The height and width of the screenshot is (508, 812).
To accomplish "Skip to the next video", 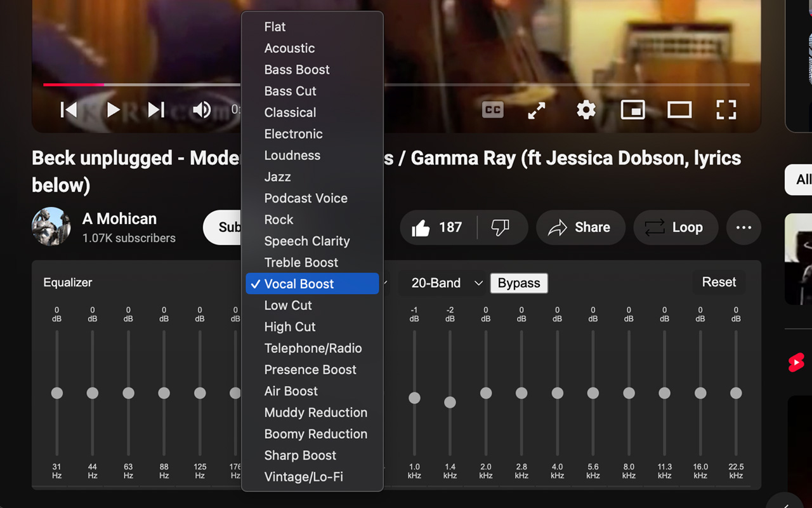I will 156,110.
